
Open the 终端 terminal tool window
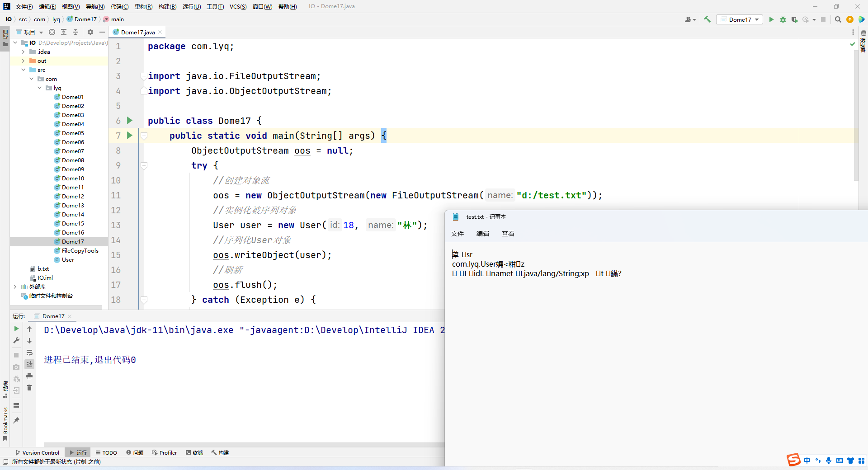coord(194,452)
